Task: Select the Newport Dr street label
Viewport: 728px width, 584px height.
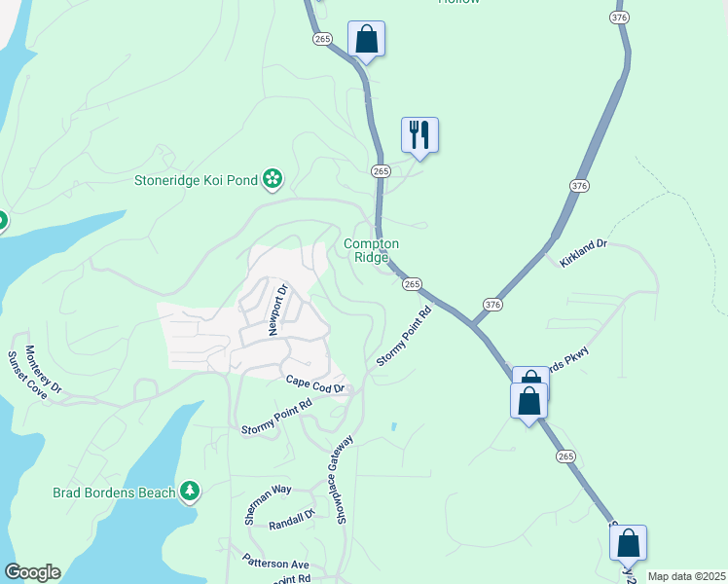Action: [278, 310]
